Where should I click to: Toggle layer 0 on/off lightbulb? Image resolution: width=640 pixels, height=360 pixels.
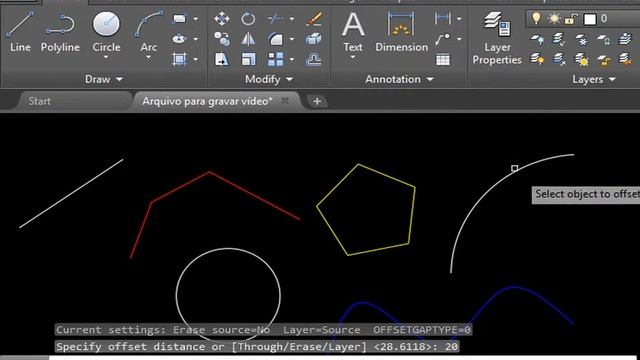536,18
